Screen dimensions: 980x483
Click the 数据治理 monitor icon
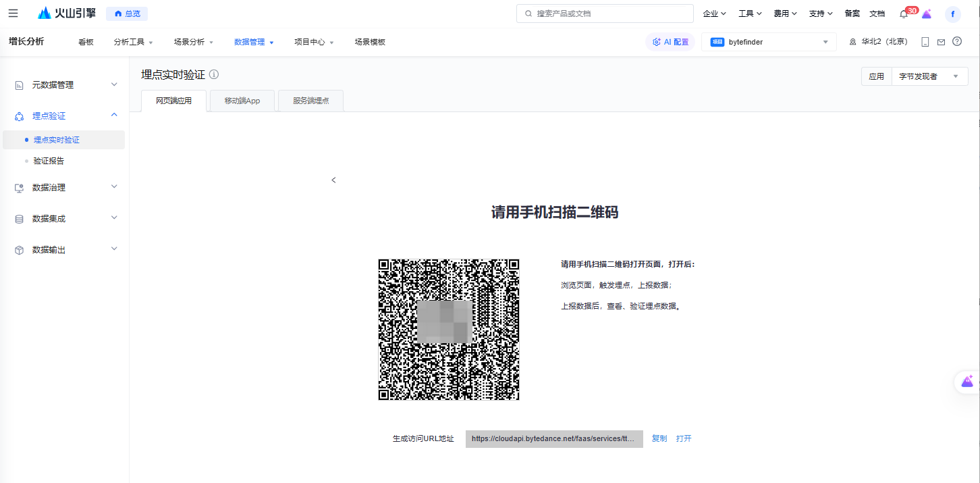(x=19, y=188)
